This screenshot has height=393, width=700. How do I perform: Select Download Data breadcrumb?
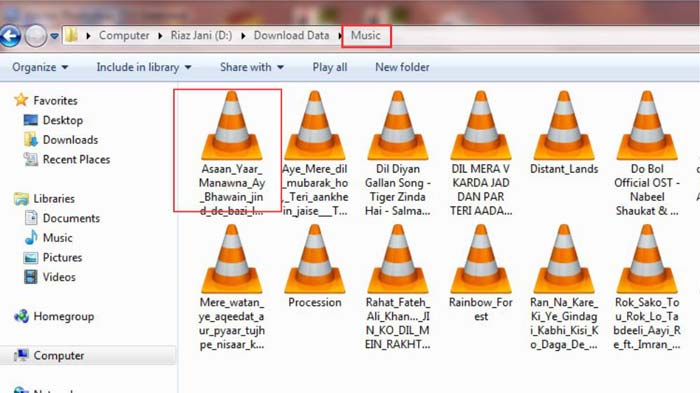click(292, 35)
